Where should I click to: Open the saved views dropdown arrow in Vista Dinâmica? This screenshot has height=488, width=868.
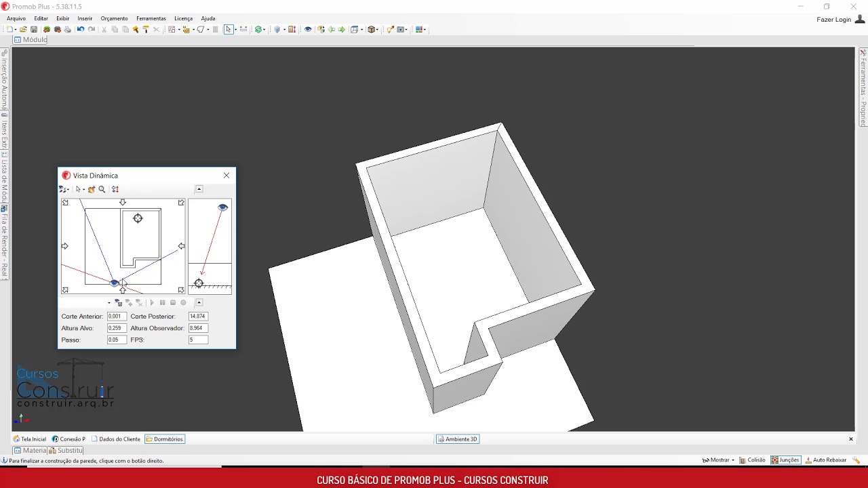pyautogui.click(x=109, y=303)
